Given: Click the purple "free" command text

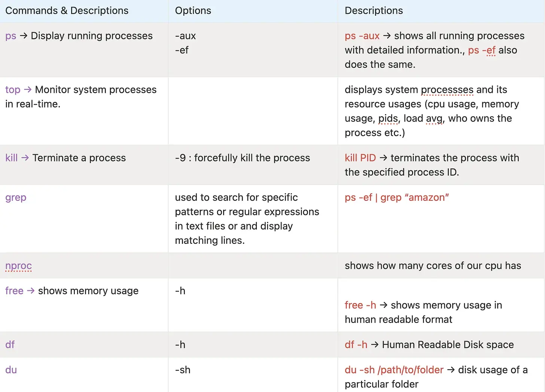Looking at the screenshot, I should click(x=14, y=291).
